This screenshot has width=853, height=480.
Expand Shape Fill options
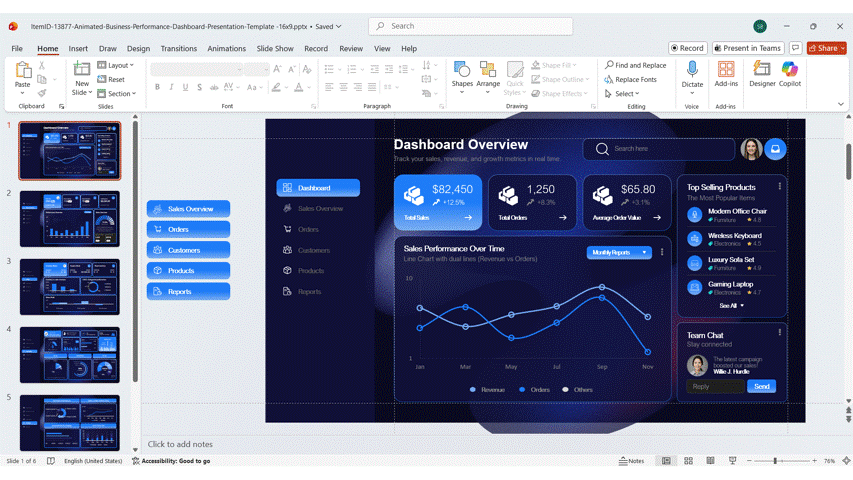tap(554, 65)
